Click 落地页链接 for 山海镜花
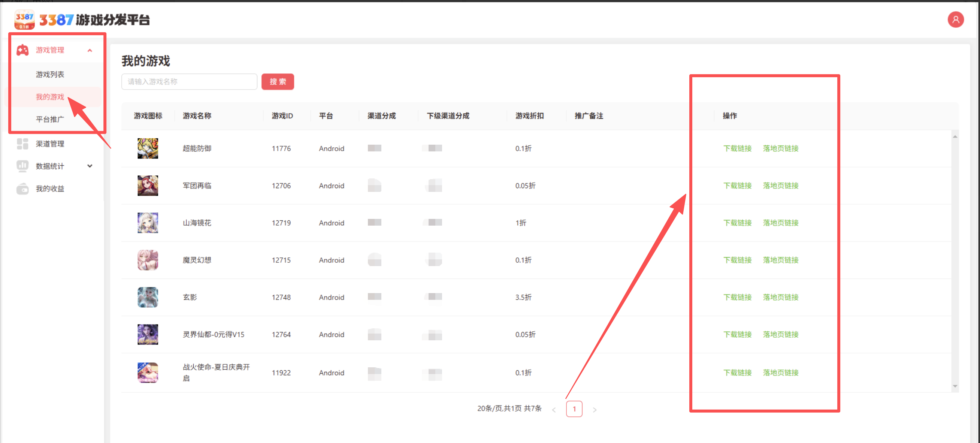Viewport: 980px width, 443px height. pyautogui.click(x=780, y=223)
